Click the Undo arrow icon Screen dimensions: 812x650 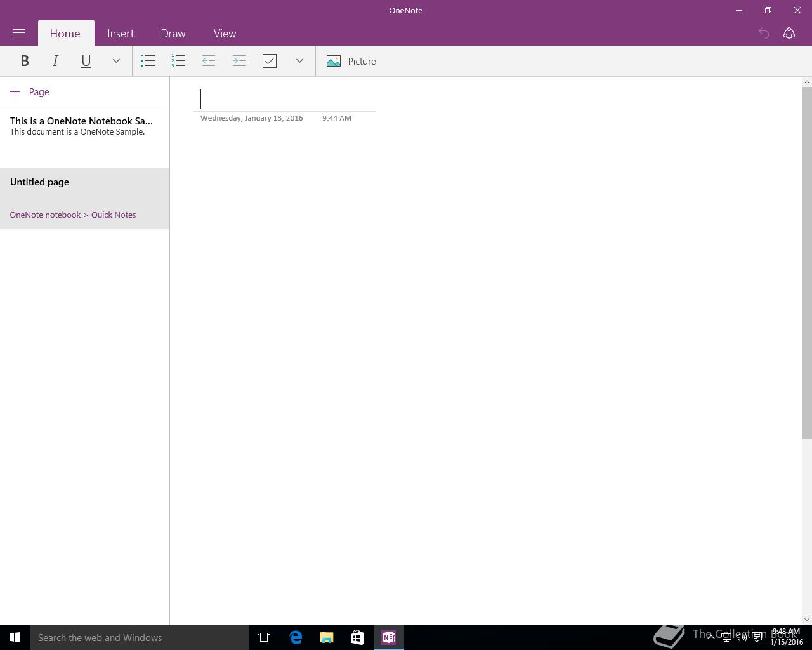coord(764,33)
